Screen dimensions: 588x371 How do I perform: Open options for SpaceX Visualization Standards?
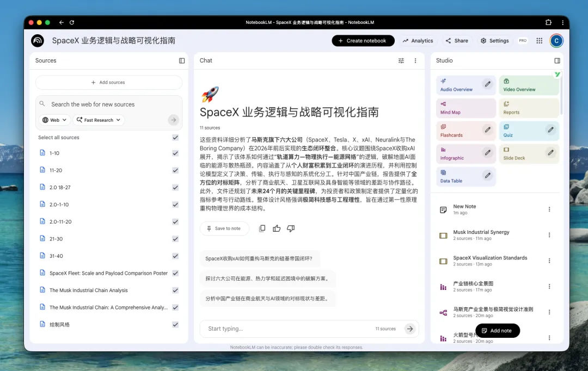point(549,261)
